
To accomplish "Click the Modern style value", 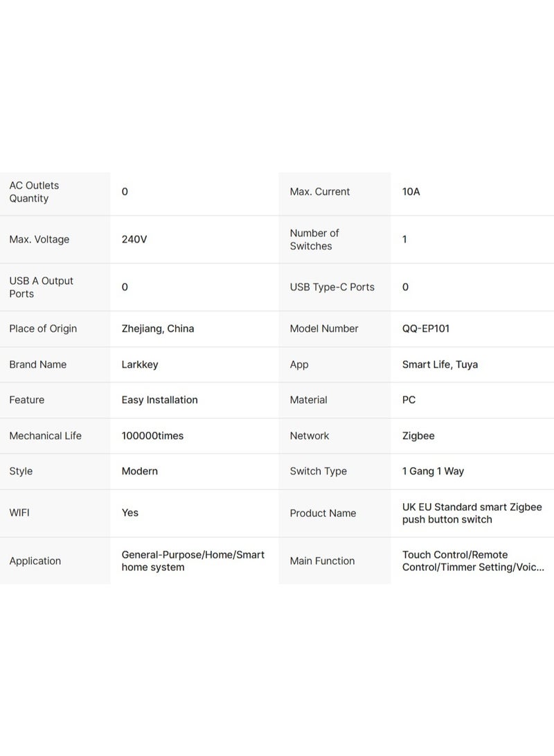I will click(x=140, y=471).
